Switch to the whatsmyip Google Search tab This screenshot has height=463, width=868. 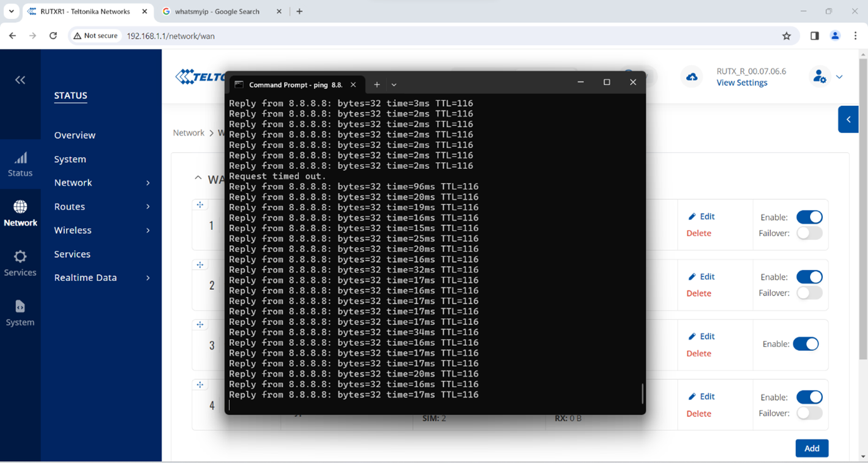click(217, 11)
